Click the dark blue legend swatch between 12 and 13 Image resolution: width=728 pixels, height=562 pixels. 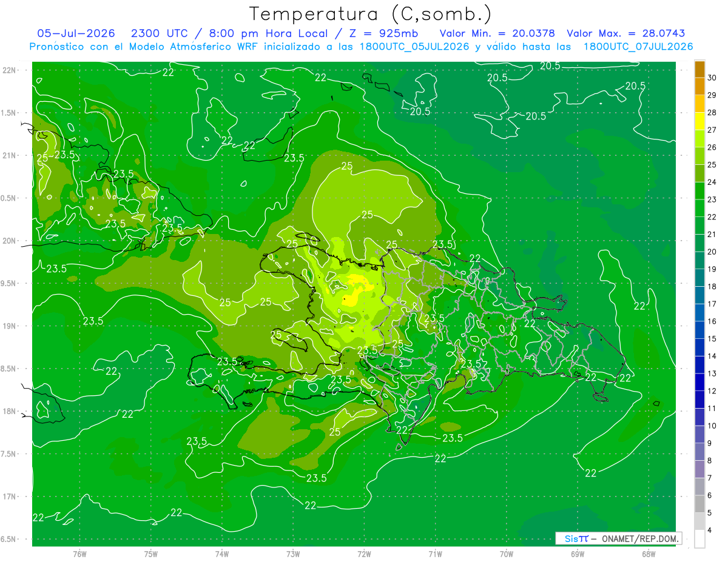699,383
